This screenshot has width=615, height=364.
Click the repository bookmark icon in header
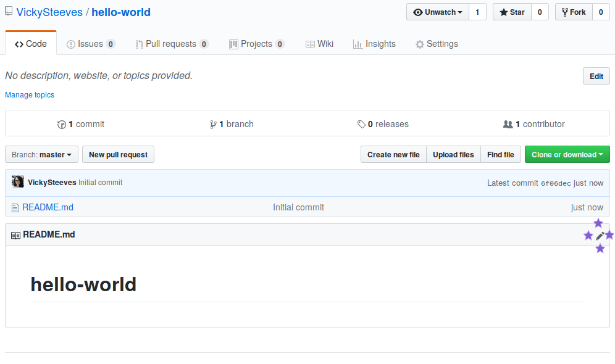(x=8, y=11)
